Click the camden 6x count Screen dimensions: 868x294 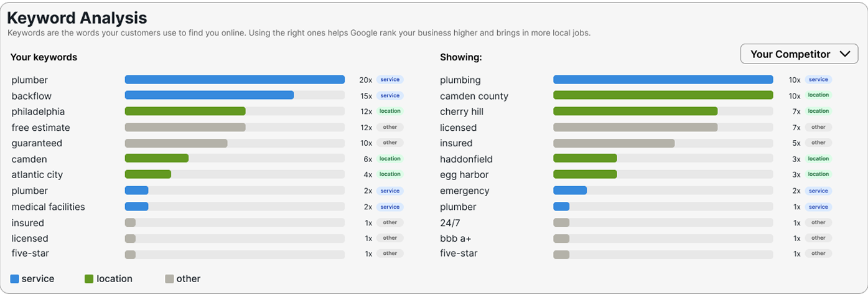click(368, 159)
